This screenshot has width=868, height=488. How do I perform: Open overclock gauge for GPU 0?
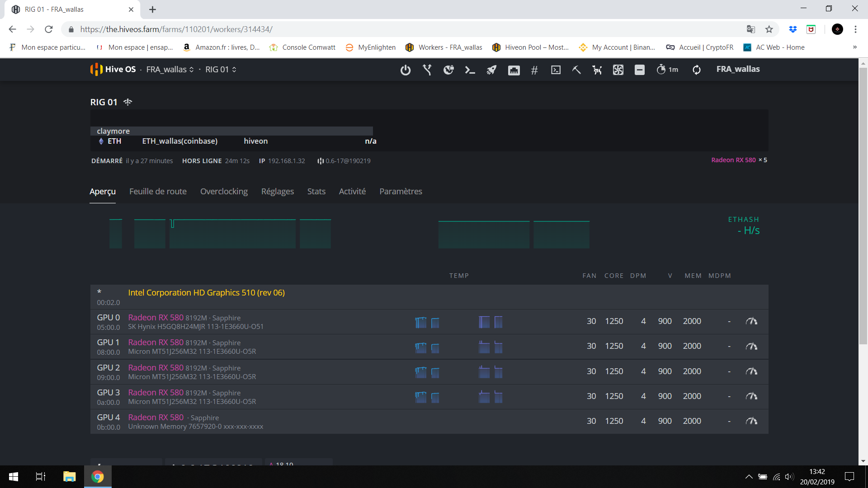[x=751, y=321]
